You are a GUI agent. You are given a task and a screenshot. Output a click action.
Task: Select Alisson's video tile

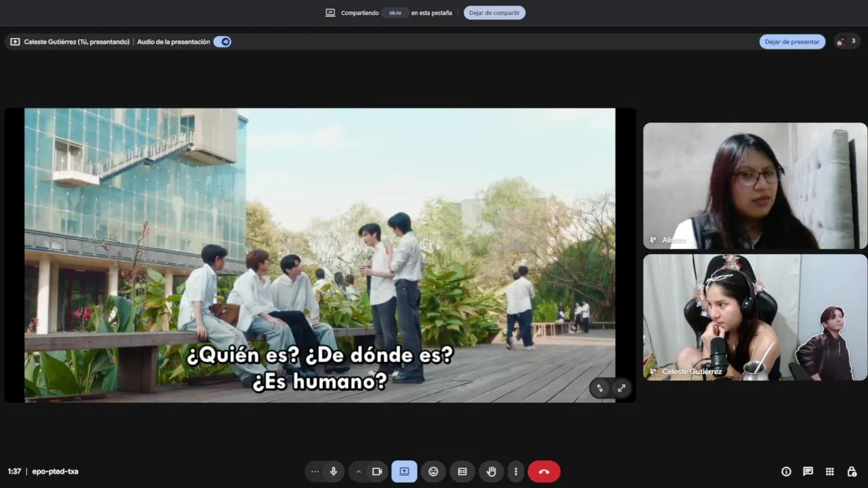(755, 186)
